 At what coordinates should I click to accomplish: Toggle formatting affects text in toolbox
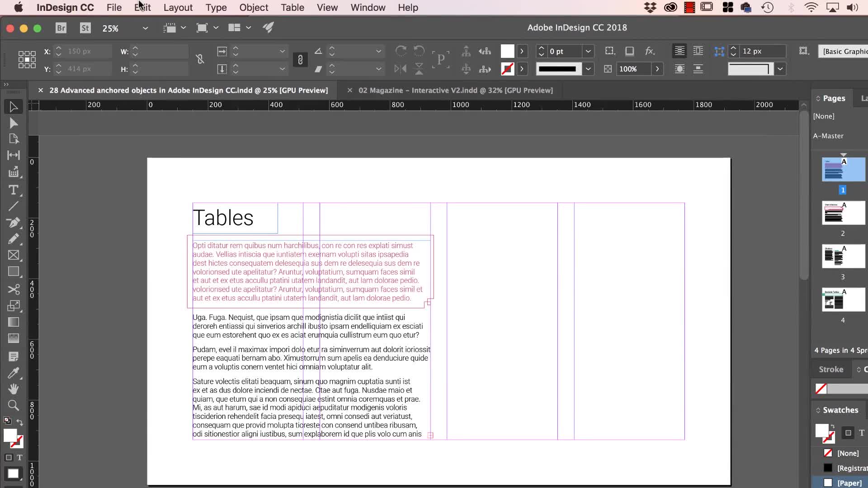pyautogui.click(x=19, y=457)
